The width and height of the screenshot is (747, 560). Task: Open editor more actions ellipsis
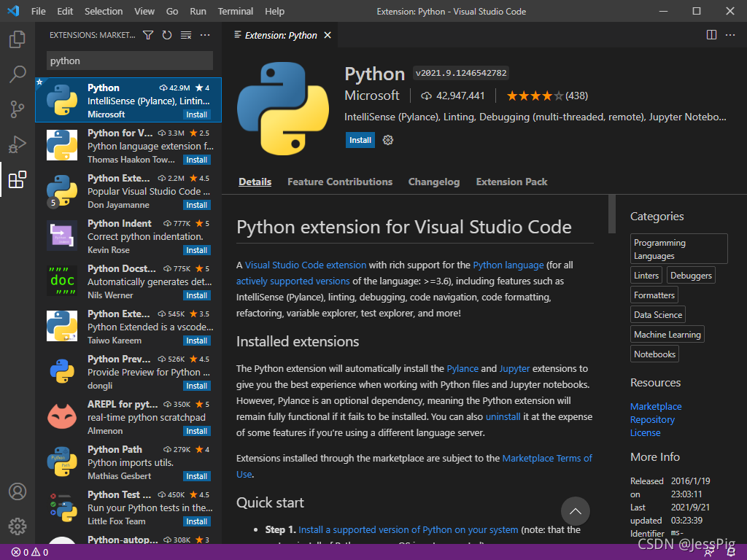click(x=730, y=35)
